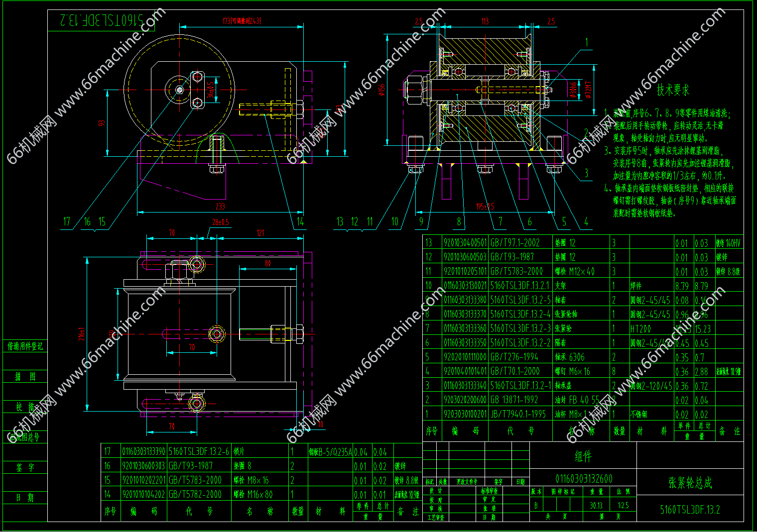757x532 pixels.
Task: Click the dimension '121' in the top view
Action: (260, 233)
